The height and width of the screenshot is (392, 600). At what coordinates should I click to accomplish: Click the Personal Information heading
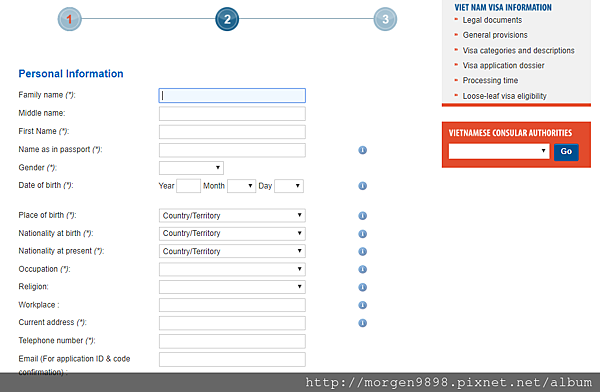click(71, 74)
